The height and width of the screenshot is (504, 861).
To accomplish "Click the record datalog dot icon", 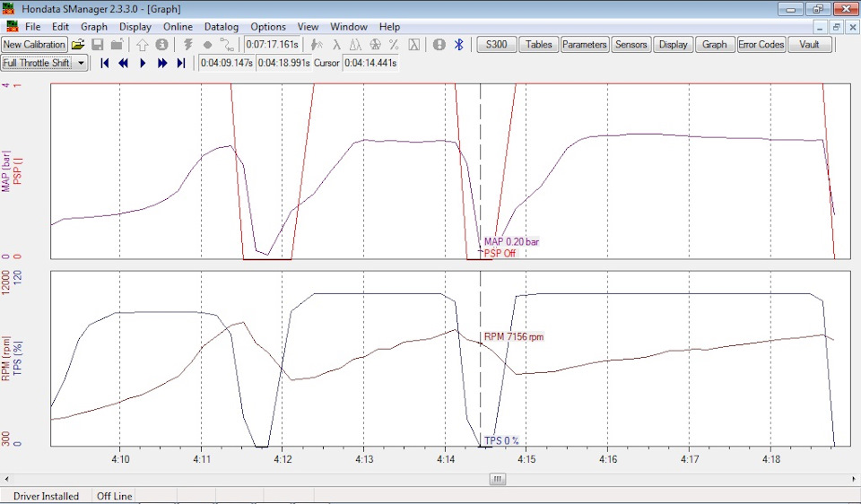I will coord(207,45).
